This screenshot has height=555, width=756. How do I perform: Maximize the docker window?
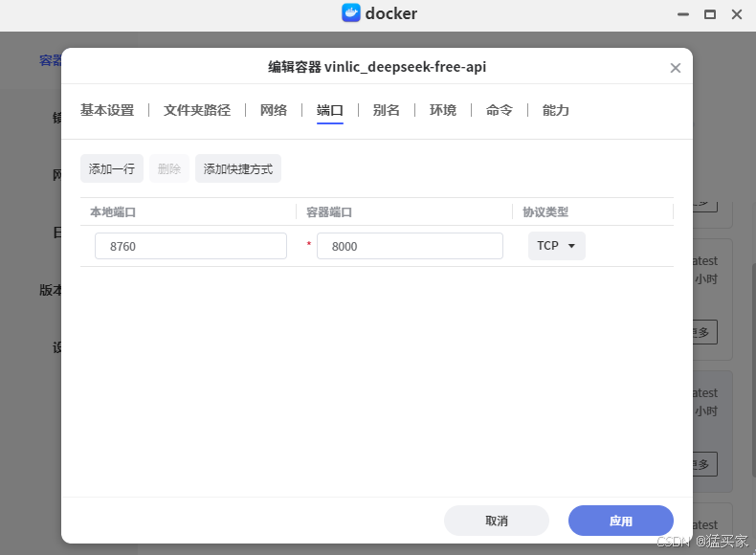tap(710, 14)
